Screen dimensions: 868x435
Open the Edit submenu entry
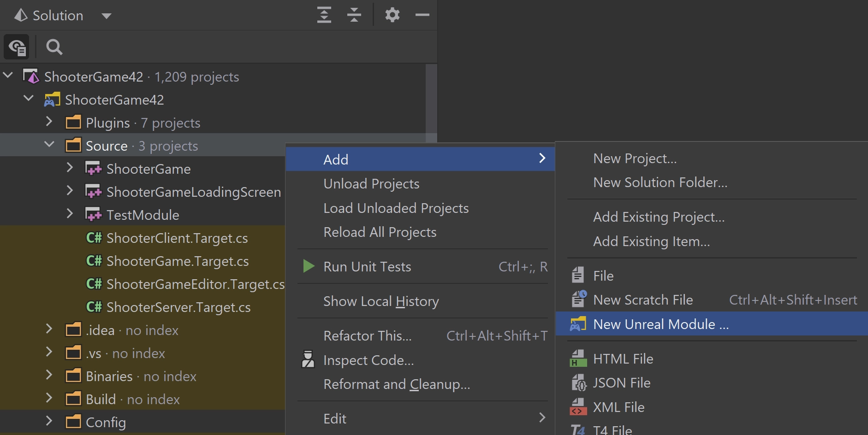pyautogui.click(x=420, y=418)
